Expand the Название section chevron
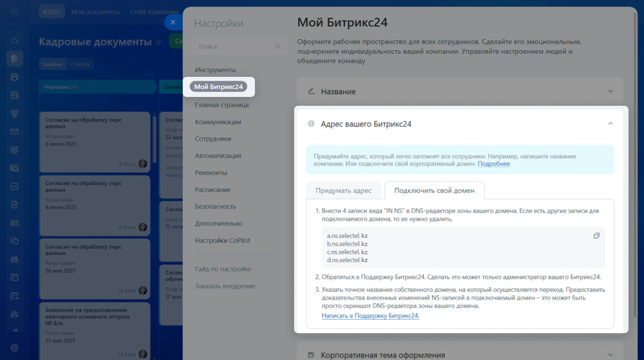644x360 pixels. [x=610, y=91]
